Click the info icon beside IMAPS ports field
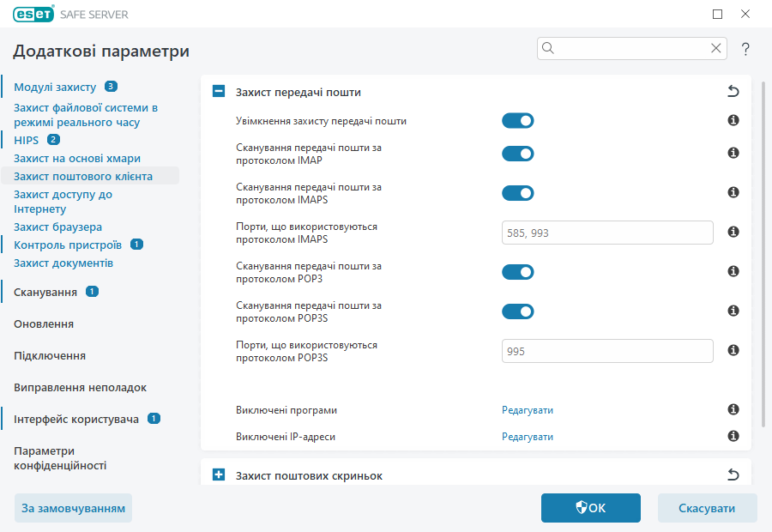Viewport: 772px width, 532px height. click(733, 232)
